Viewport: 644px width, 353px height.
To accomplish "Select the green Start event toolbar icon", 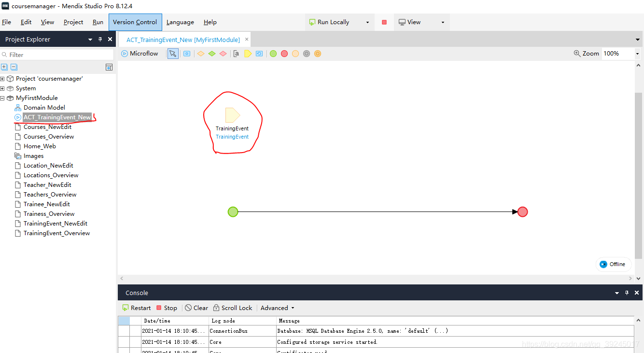I will [x=273, y=54].
